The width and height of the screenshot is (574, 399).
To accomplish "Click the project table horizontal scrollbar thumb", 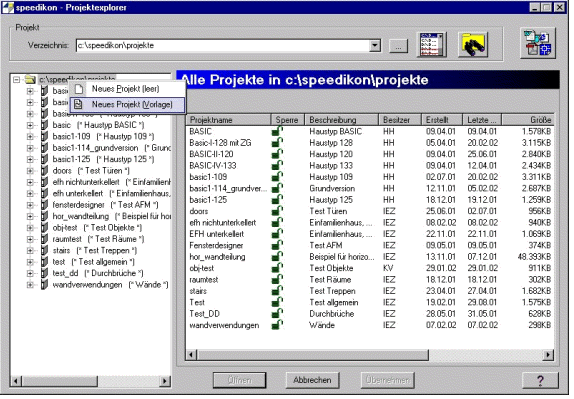I will tap(313, 355).
